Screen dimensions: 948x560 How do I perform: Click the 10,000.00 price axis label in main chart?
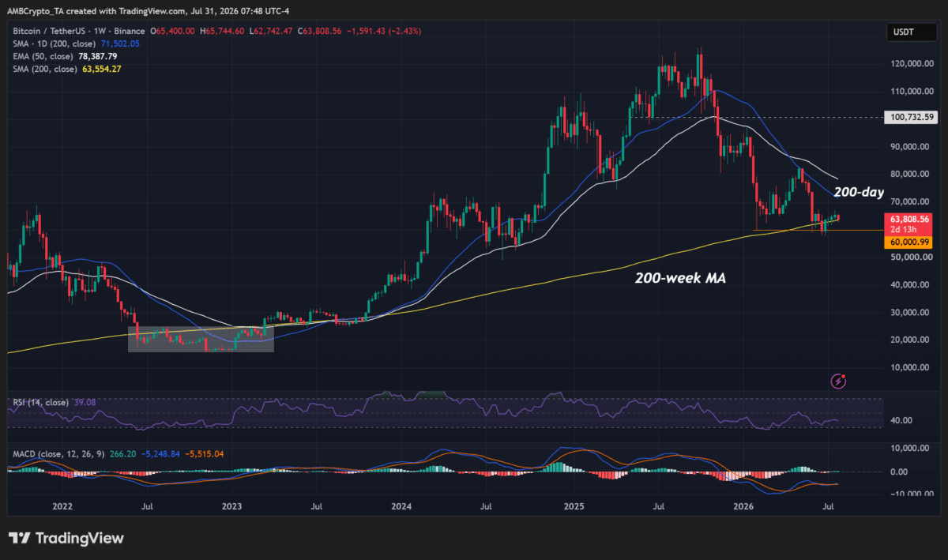[911, 368]
